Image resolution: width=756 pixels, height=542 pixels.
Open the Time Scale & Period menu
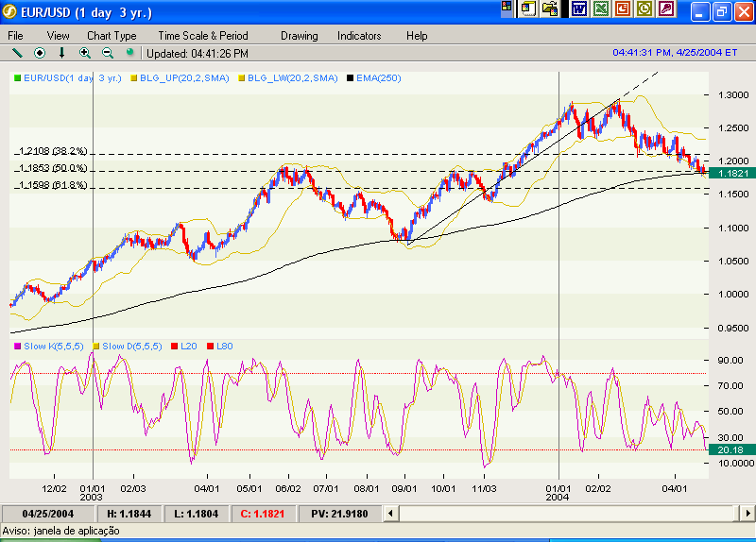(x=203, y=36)
